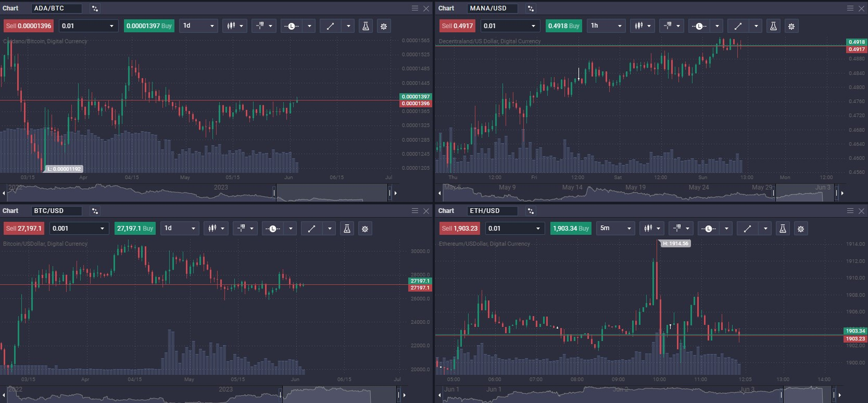Screen dimensions: 868x403
Task: Open hamburger menu of BTC/USD chart panel
Action: (x=415, y=210)
